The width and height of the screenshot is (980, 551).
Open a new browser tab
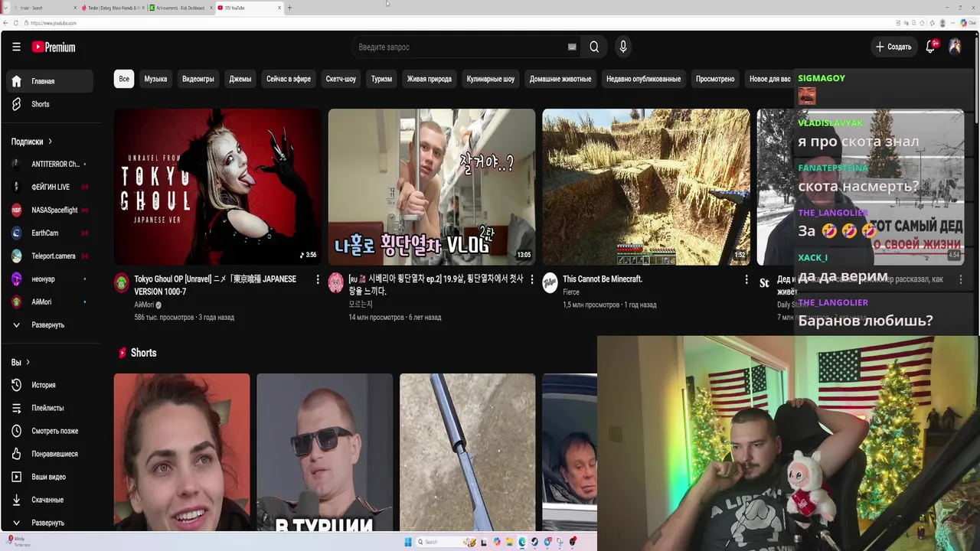[289, 8]
